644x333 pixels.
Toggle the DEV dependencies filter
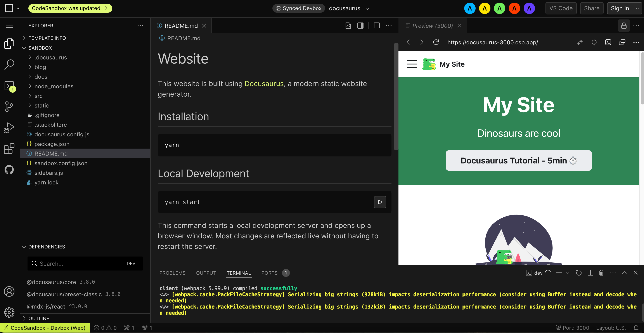tap(131, 264)
